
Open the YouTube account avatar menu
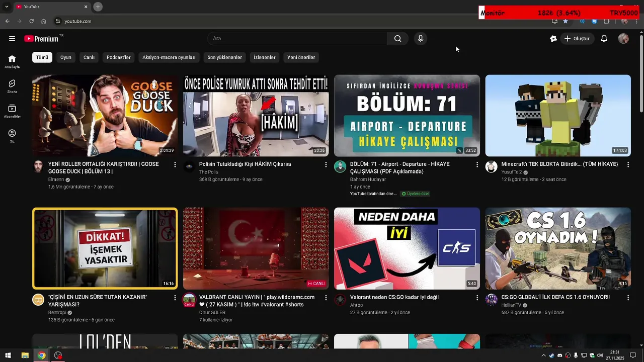pos(623,39)
